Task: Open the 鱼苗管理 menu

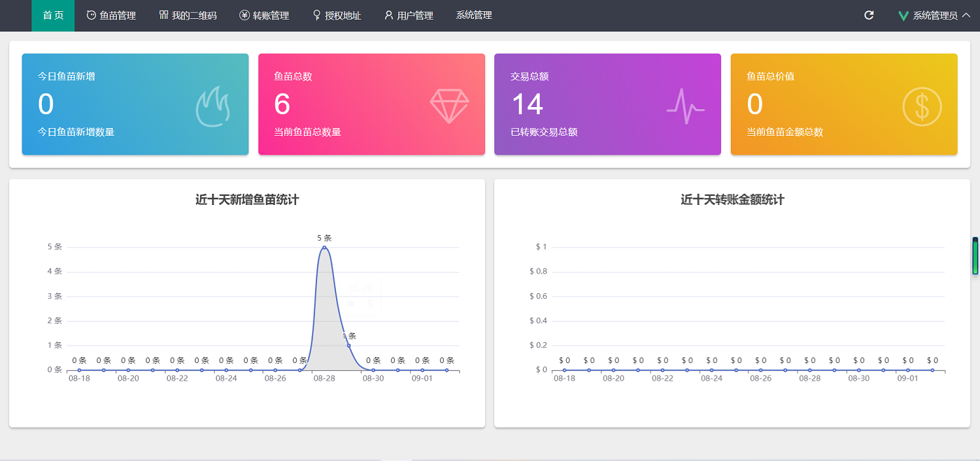Action: click(x=111, y=15)
